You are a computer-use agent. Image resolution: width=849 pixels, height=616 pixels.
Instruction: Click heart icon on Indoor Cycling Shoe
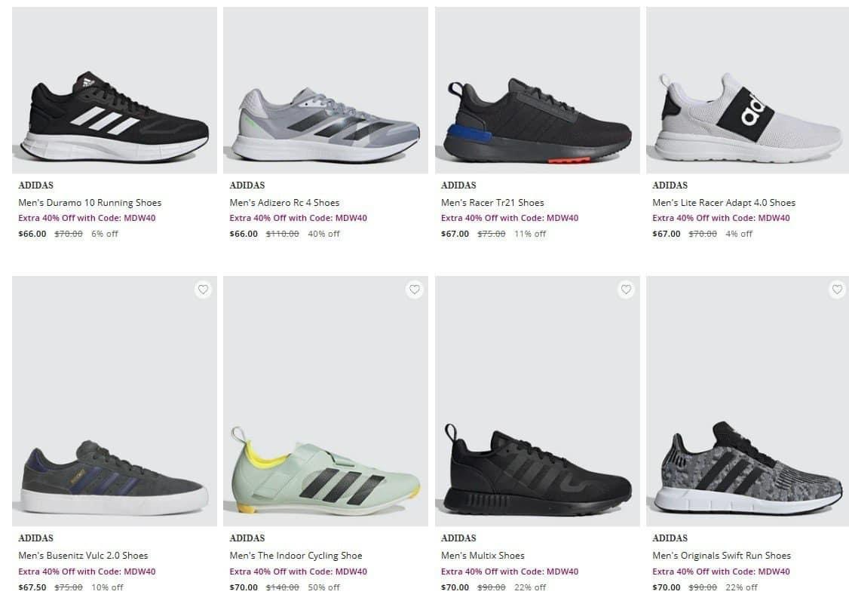(414, 290)
